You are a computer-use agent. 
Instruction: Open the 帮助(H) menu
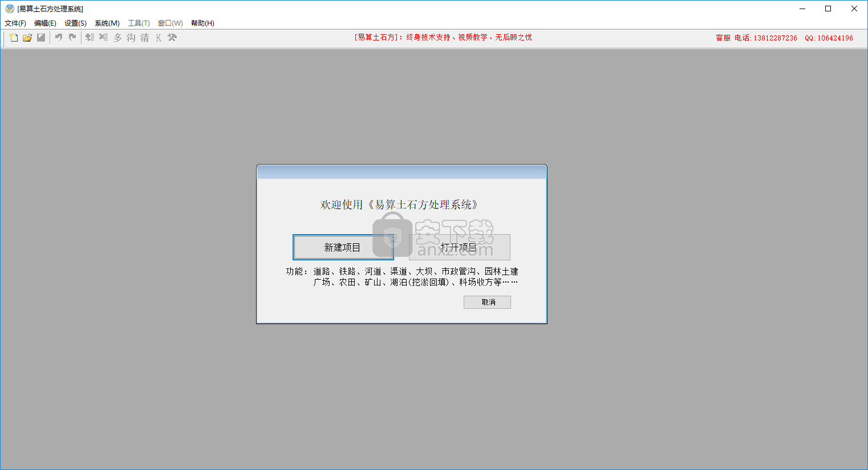(202, 23)
